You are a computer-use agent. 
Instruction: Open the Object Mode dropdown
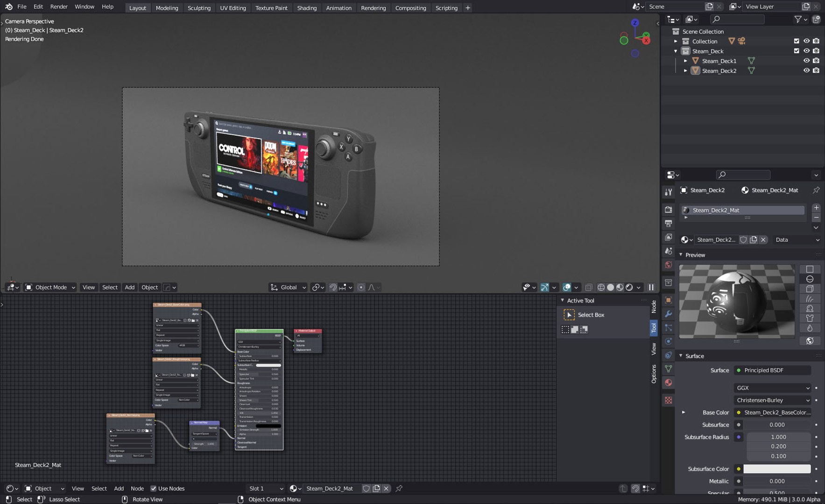[x=50, y=287]
